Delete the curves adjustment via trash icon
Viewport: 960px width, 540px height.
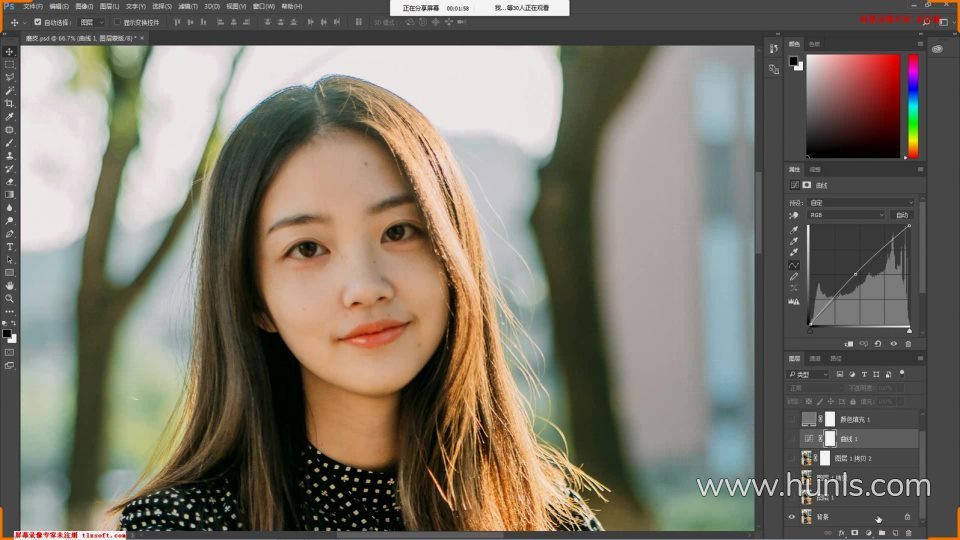tap(908, 344)
